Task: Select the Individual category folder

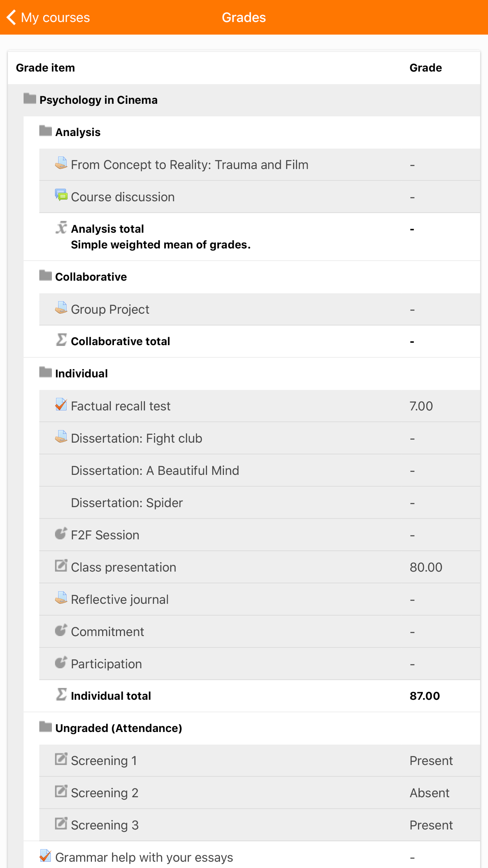Action: [x=45, y=372]
